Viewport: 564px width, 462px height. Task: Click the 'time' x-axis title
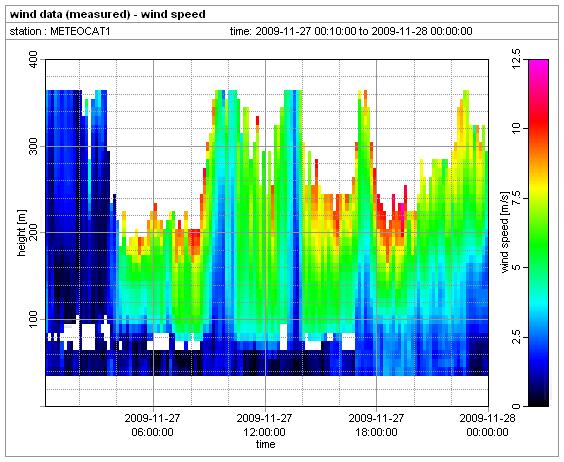coord(265,444)
